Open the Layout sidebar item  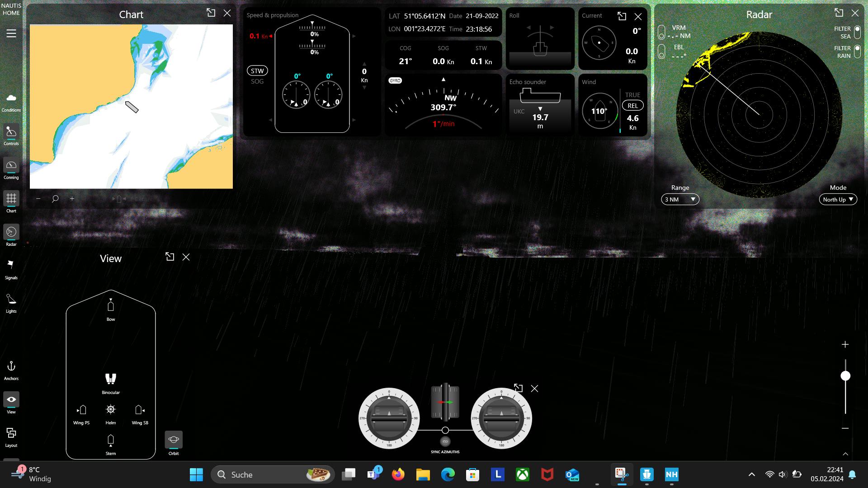point(11,437)
